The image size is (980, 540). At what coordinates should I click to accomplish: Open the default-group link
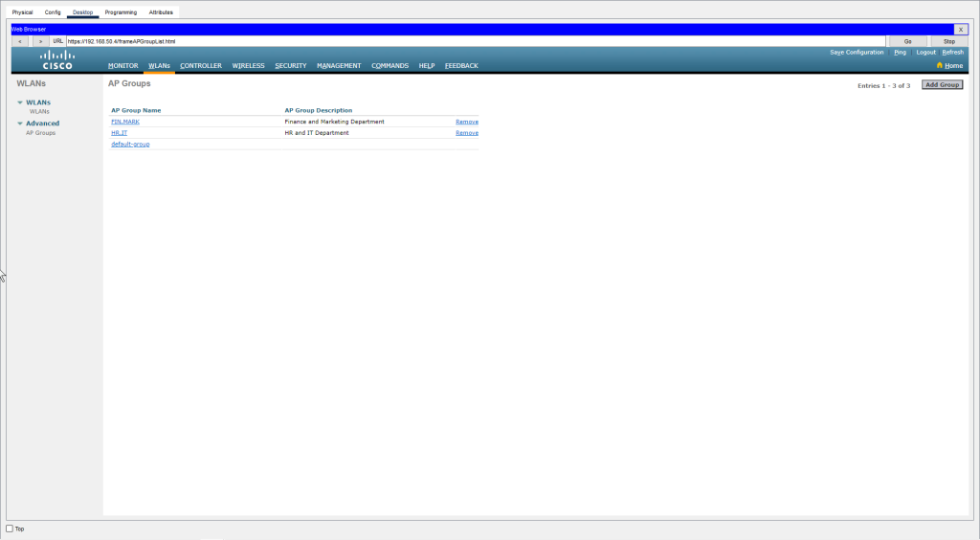click(x=130, y=144)
